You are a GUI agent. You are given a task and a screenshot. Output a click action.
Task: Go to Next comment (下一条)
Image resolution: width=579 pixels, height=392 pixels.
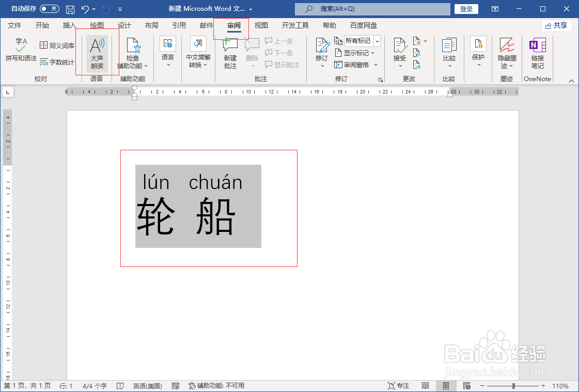coord(279,53)
